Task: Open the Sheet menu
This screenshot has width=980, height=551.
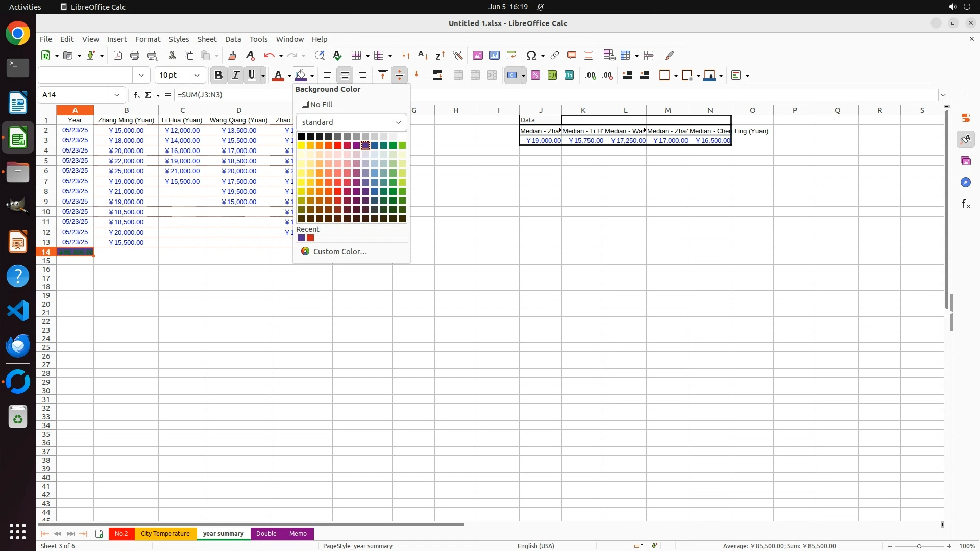Action: (x=207, y=39)
